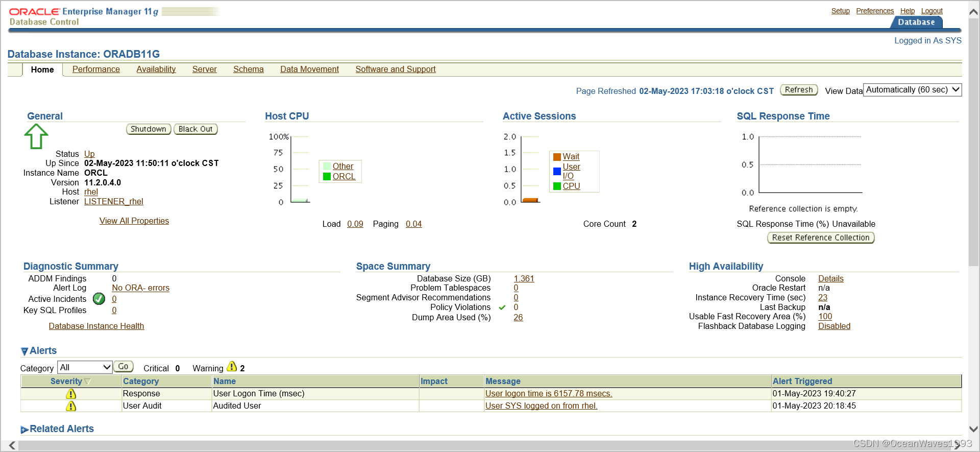Open the Console Details link
This screenshot has height=452, width=980.
tap(831, 279)
